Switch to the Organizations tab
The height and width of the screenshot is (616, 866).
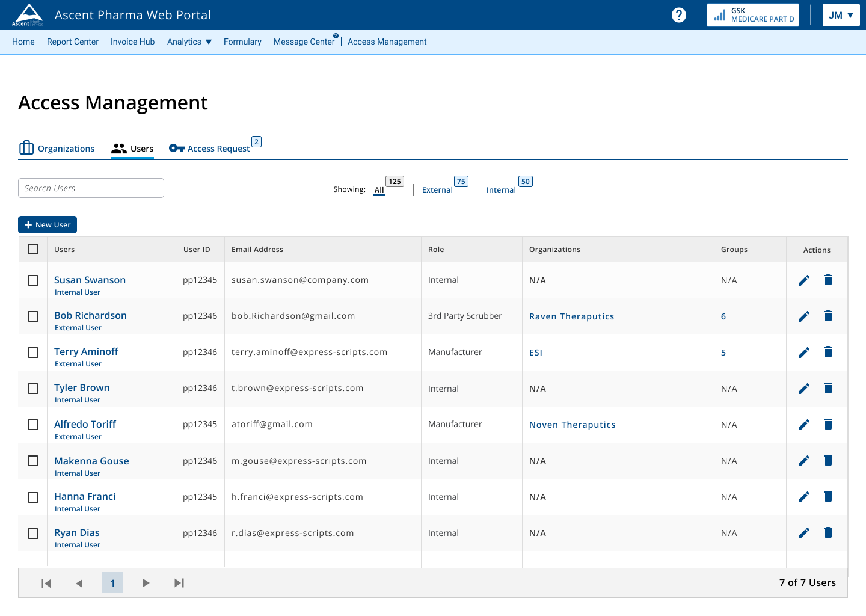(57, 148)
